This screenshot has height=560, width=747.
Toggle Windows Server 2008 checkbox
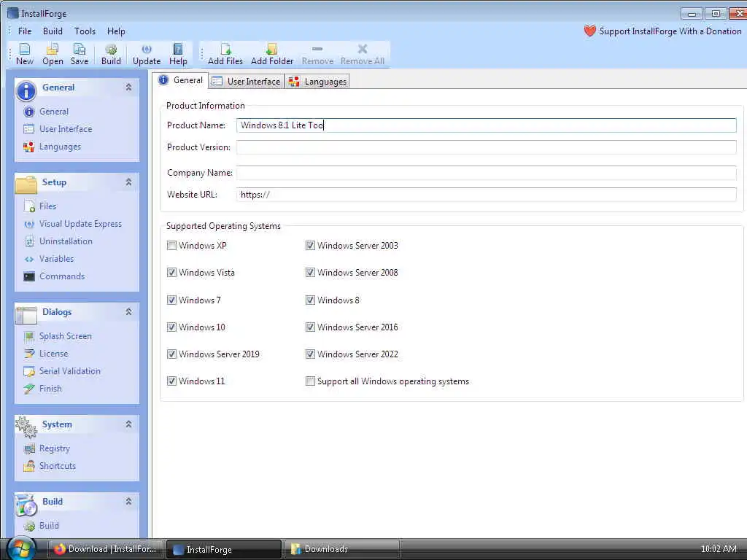(x=310, y=273)
